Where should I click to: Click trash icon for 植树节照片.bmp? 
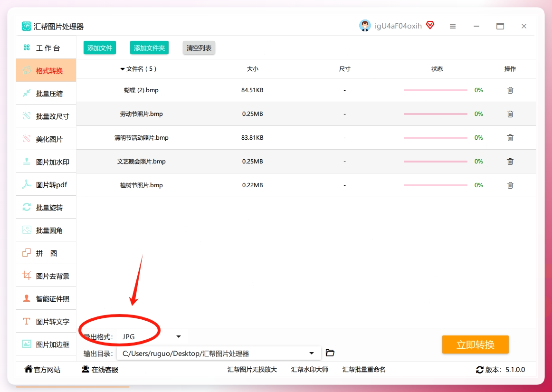click(x=510, y=185)
